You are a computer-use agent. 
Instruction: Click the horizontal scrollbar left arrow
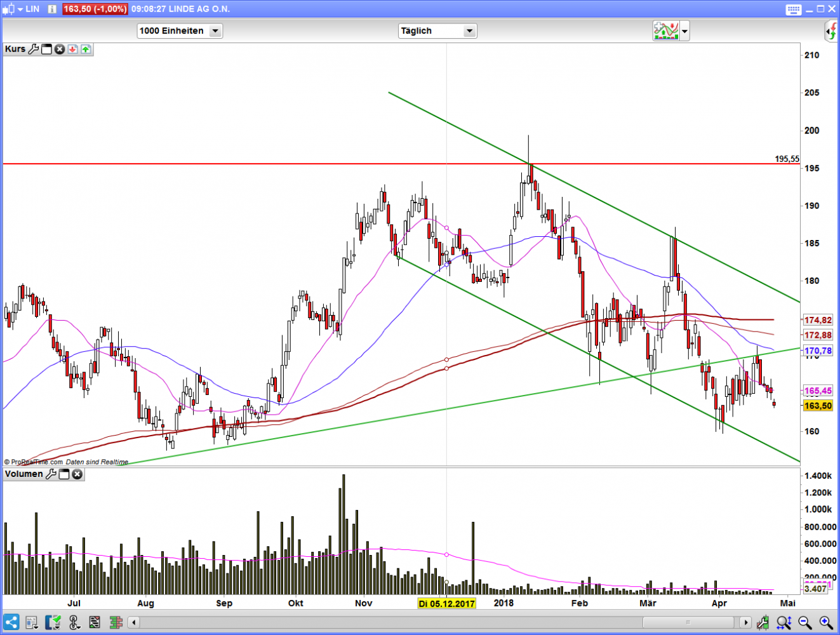coord(134,622)
